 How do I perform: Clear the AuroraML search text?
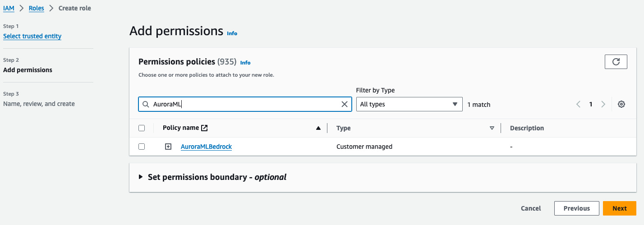tap(345, 104)
